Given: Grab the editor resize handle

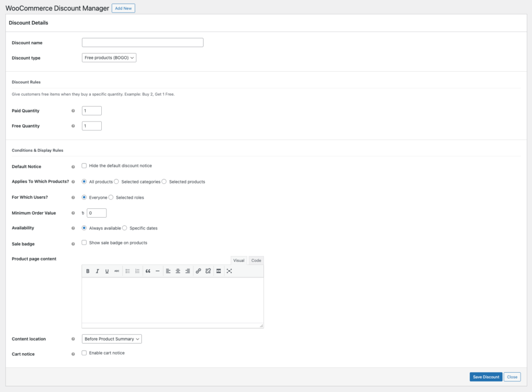Looking at the screenshot, I should pyautogui.click(x=261, y=326).
